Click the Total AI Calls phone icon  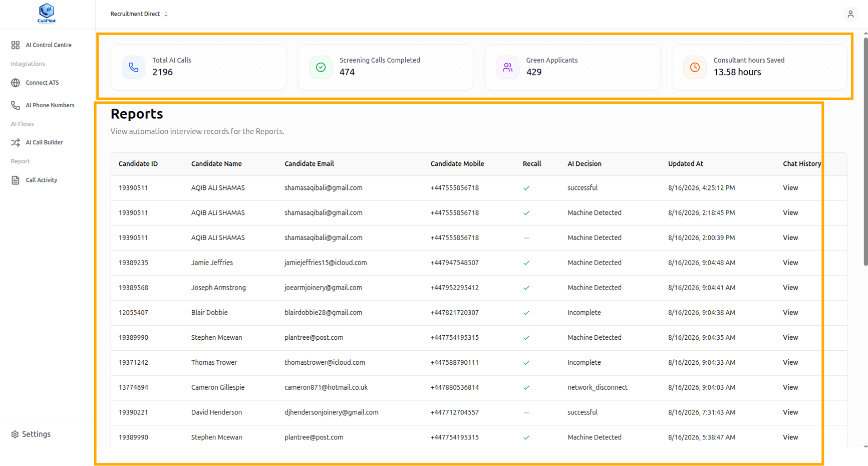(x=134, y=67)
